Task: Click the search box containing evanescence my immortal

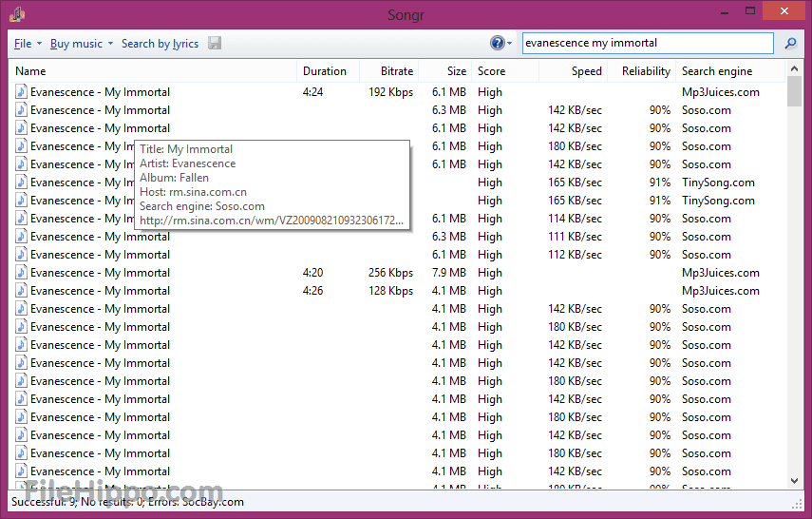Action: [x=648, y=43]
